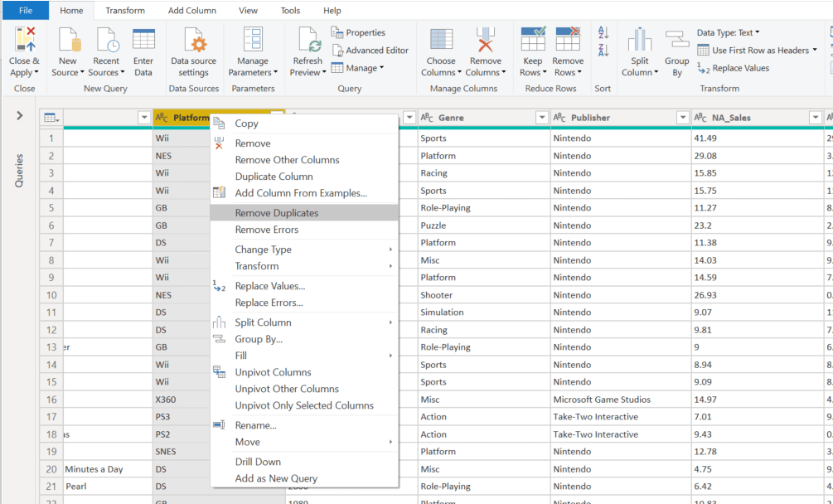
Task: Expand the Data Type: Text dropdown
Action: click(728, 33)
